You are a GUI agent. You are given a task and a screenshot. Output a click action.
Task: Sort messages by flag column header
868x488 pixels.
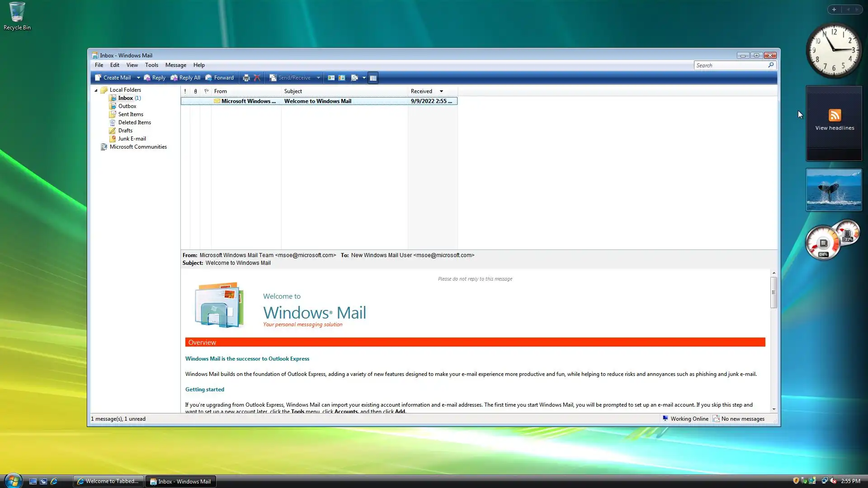[x=207, y=91]
